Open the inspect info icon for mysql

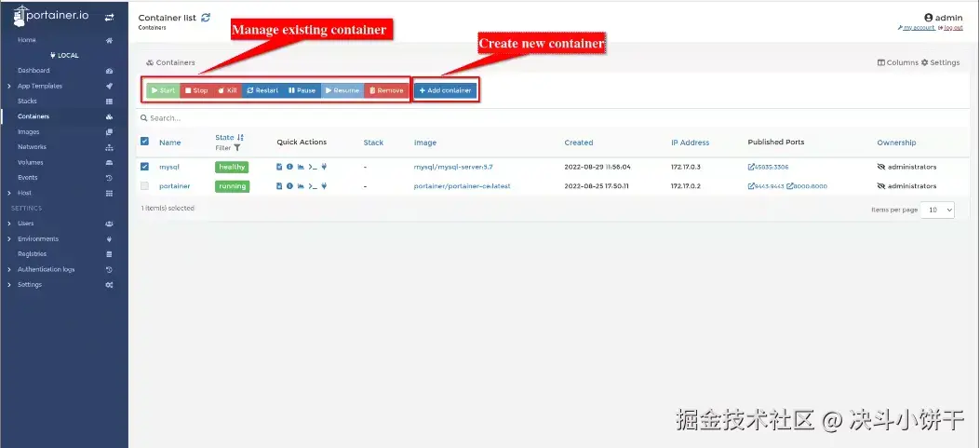(289, 167)
